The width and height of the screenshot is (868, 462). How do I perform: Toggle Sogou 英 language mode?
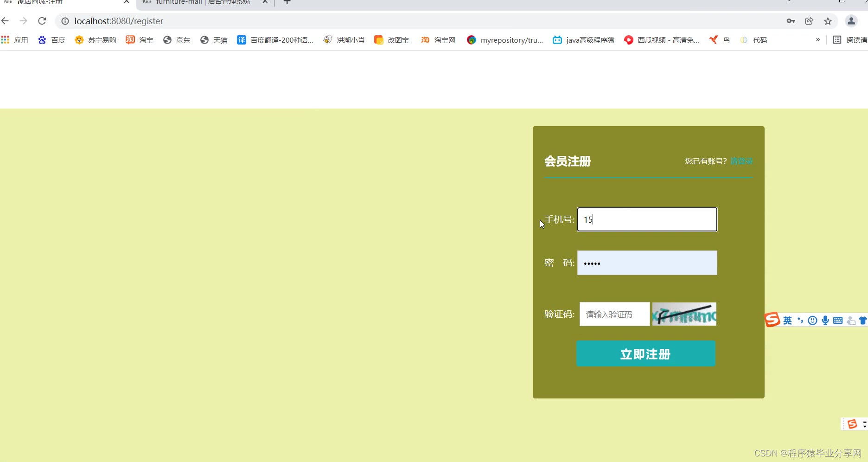(787, 321)
